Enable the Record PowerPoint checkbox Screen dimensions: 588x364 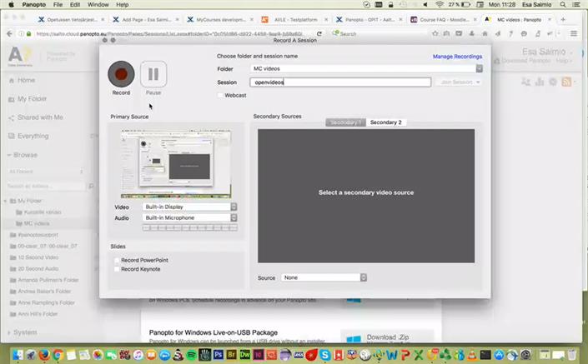pyautogui.click(x=117, y=260)
